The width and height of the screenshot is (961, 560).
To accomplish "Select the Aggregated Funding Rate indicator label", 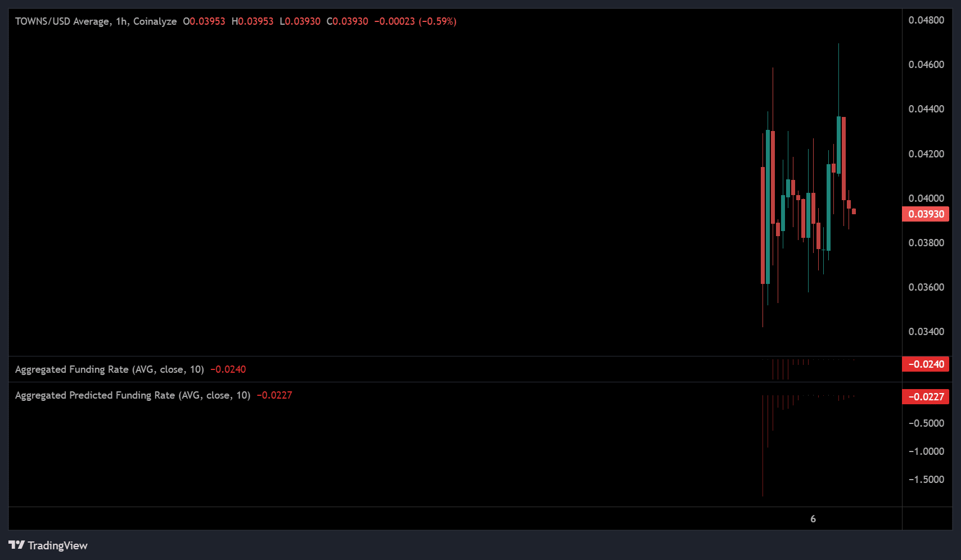I will click(x=110, y=369).
